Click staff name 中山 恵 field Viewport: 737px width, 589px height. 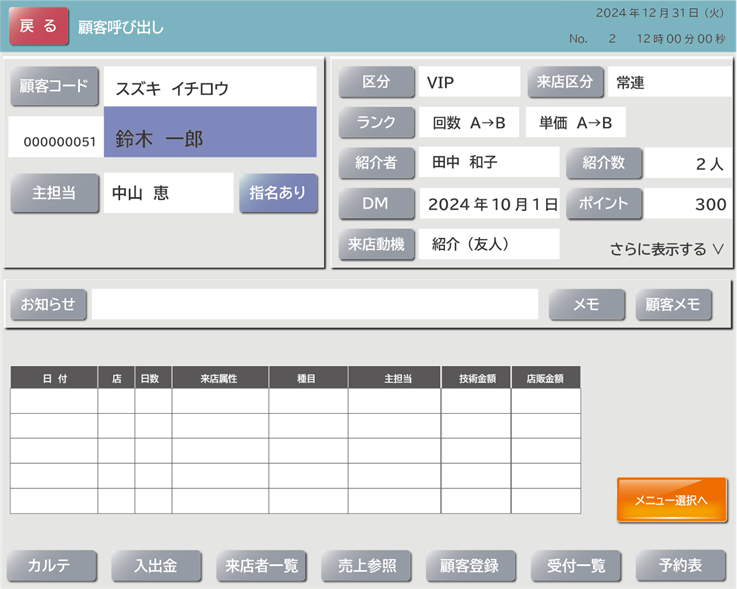168,193
